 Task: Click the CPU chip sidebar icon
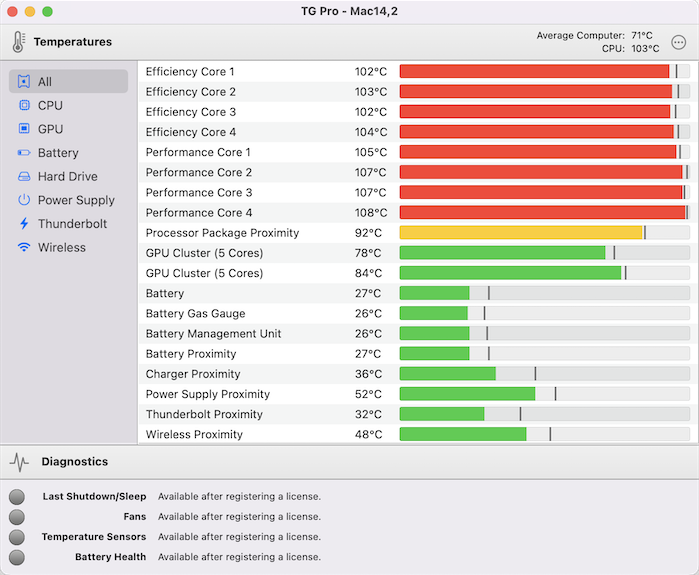(x=24, y=105)
